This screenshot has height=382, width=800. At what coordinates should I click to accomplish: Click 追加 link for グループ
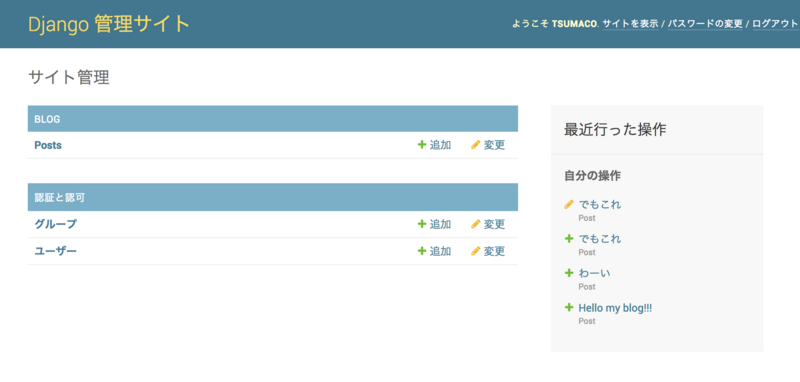pyautogui.click(x=440, y=224)
